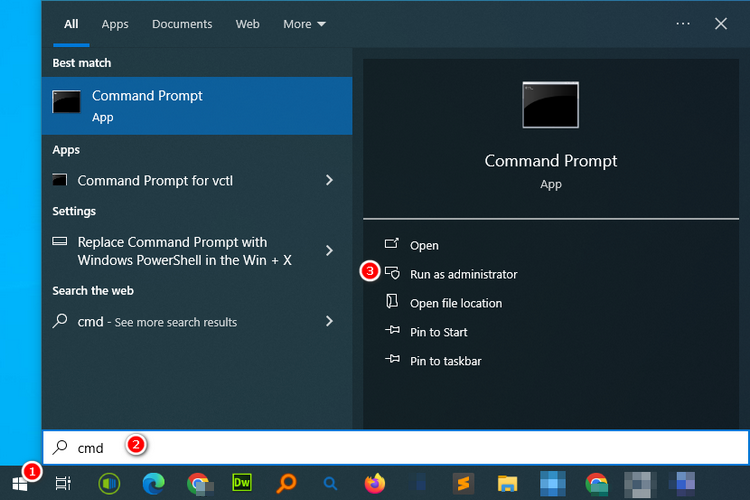Click the magnifier icon in search box
The height and width of the screenshot is (500, 750).
pyautogui.click(x=60, y=447)
